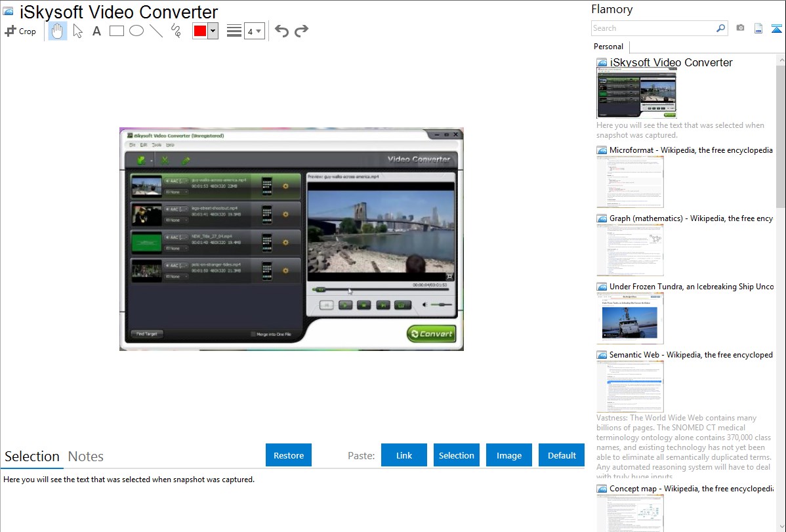Select the straight line tool
786x532 pixels.
tap(156, 31)
